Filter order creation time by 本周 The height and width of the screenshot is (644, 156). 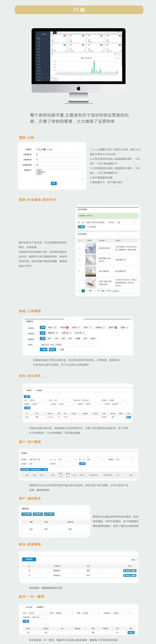(63, 339)
